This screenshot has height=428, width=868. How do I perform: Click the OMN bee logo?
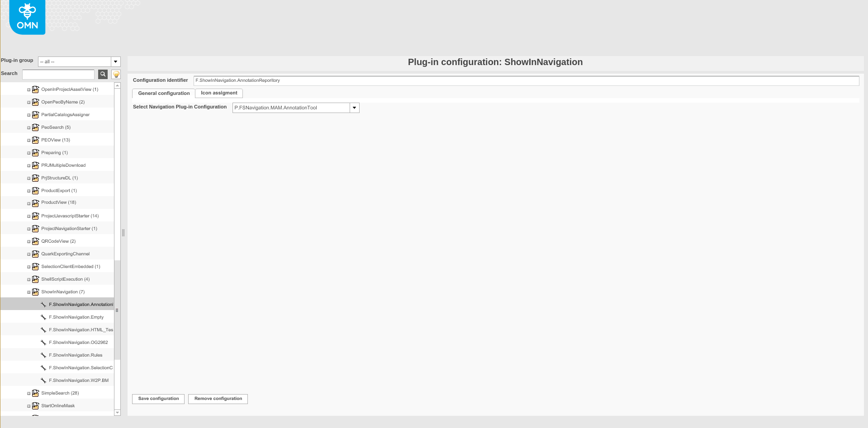coord(27,17)
